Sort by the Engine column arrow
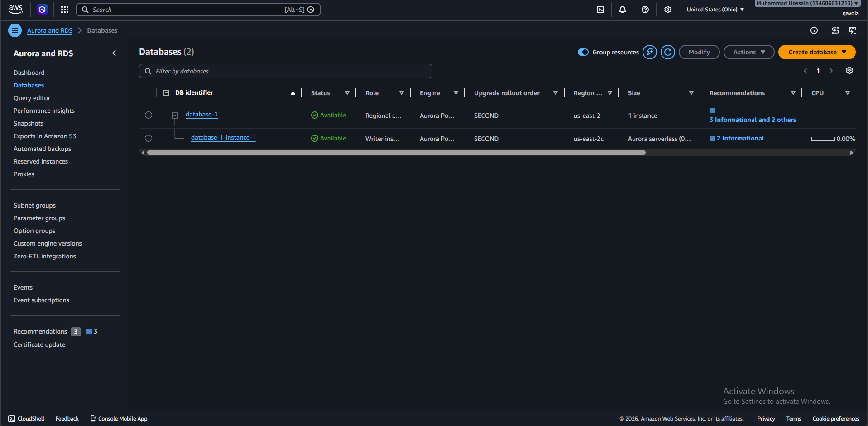Image resolution: width=868 pixels, height=426 pixels. tap(456, 93)
